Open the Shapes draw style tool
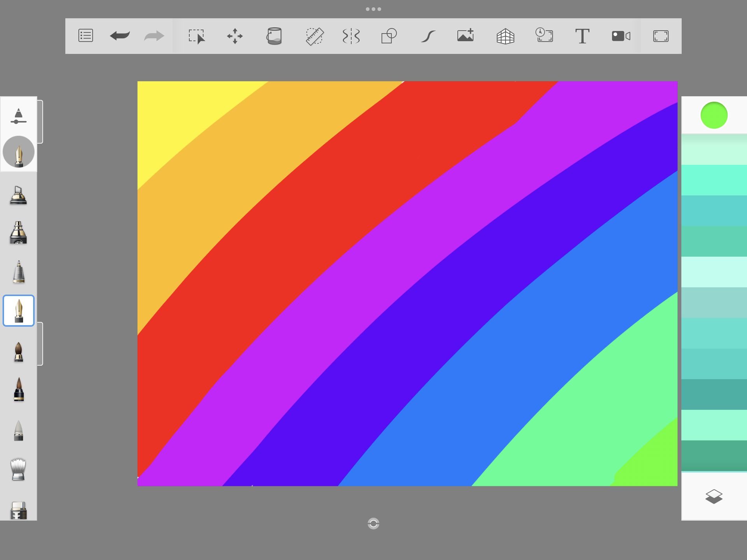This screenshot has height=560, width=747. [389, 36]
